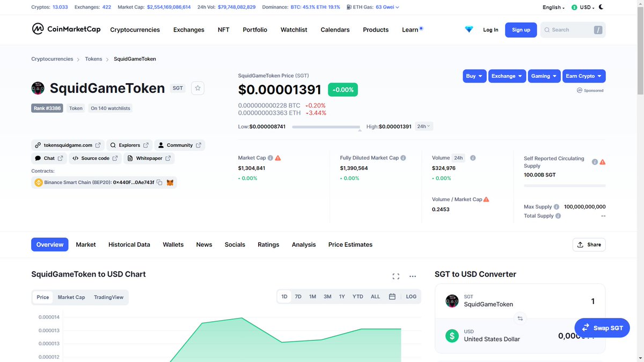Click the search field in the navbar
This screenshot has width=644, height=362.
[x=569, y=29]
